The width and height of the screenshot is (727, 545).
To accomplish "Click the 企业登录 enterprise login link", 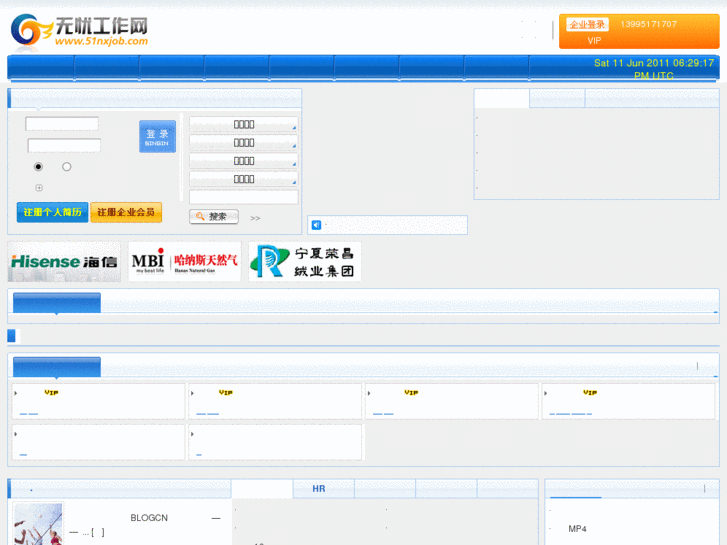I will (587, 24).
